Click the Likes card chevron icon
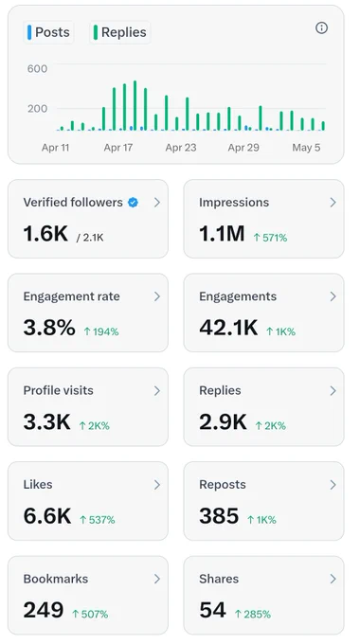Viewport: 360px width, 644px height. 157,485
